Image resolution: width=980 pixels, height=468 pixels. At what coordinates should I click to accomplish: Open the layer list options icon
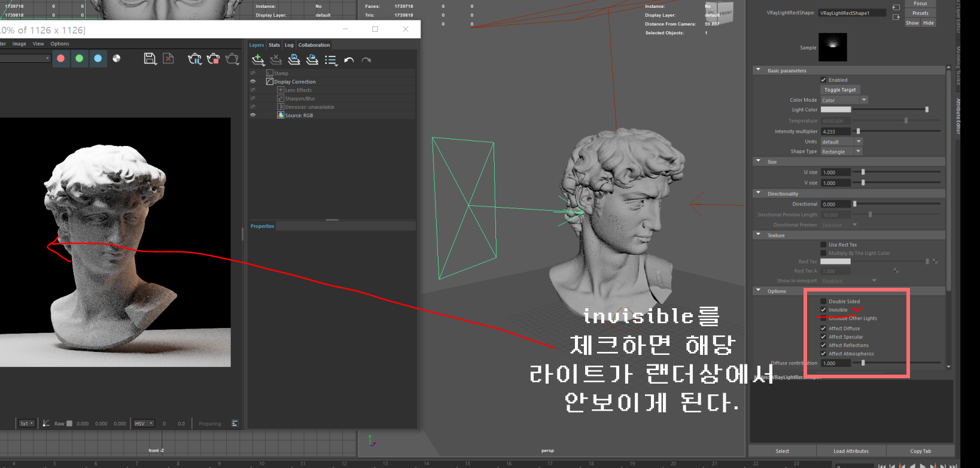pos(330,60)
